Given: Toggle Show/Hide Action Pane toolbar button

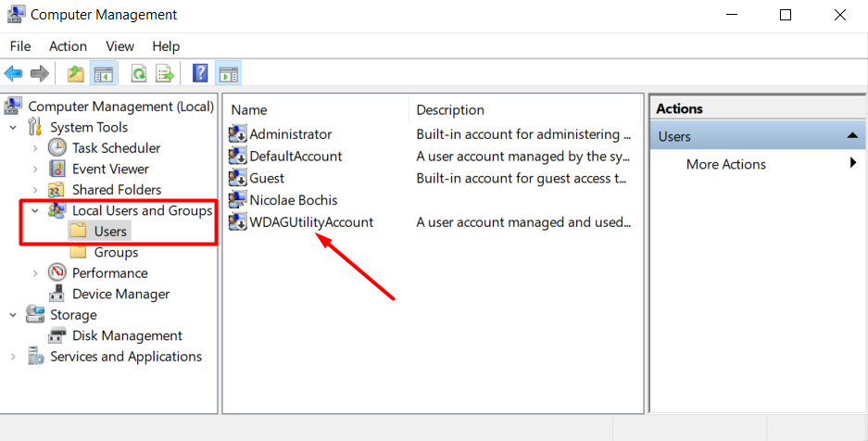Looking at the screenshot, I should [x=228, y=73].
